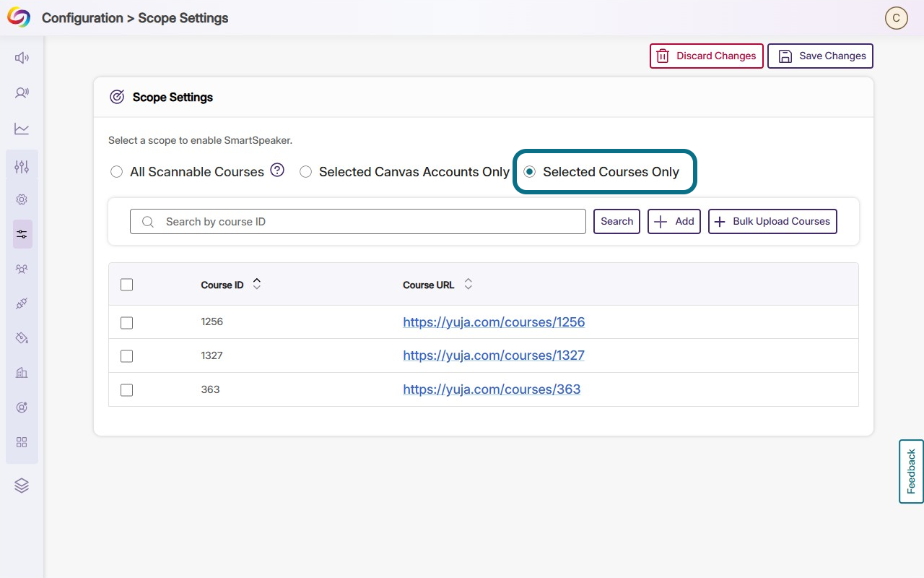The image size is (924, 578).
Task: Click Bulk Upload Courses button
Action: [772, 222]
